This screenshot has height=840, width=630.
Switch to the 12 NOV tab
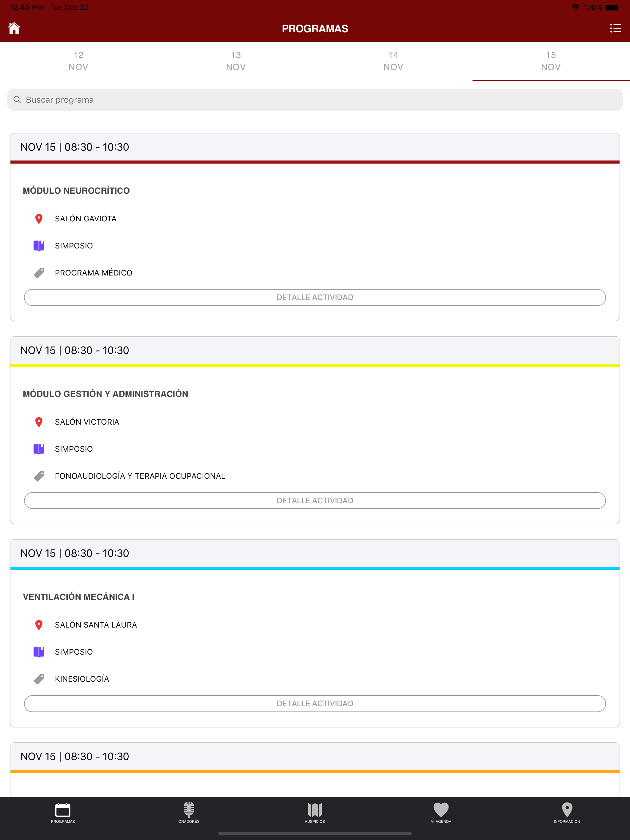pyautogui.click(x=79, y=61)
